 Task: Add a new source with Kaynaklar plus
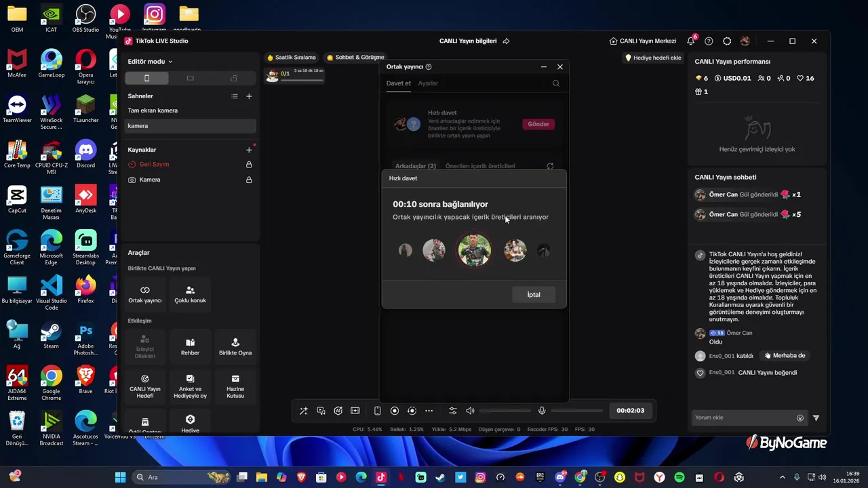pos(249,150)
